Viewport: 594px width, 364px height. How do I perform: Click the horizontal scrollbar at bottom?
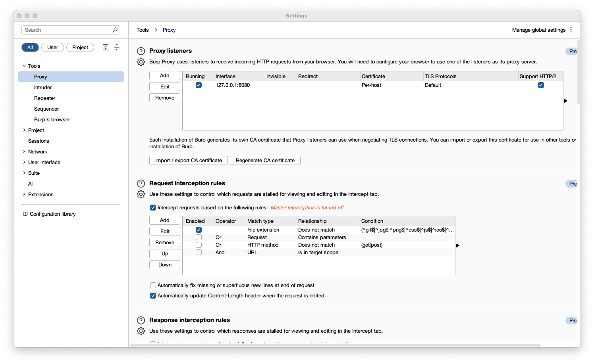[x=335, y=345]
